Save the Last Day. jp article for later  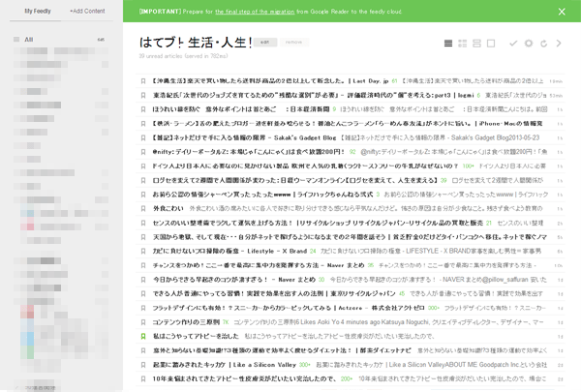point(143,81)
